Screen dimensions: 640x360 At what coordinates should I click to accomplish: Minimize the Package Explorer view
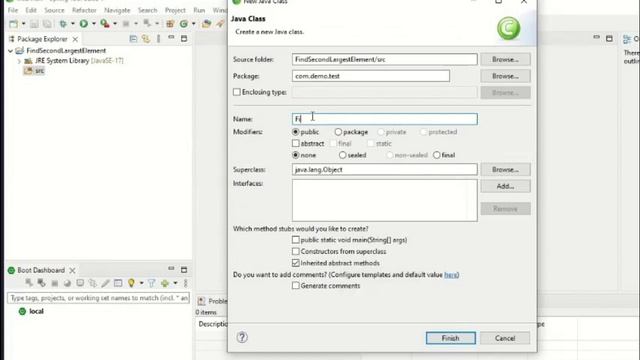pos(171,38)
